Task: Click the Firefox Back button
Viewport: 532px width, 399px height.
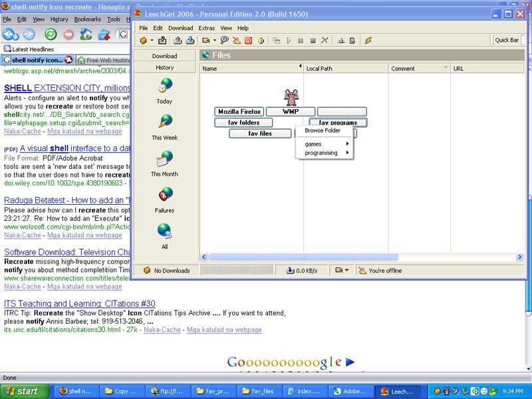Action: tap(11, 35)
